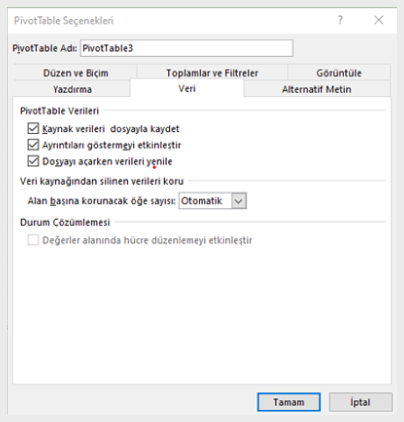404x422 pixels.
Task: Cancel with the İptal button
Action: click(361, 402)
